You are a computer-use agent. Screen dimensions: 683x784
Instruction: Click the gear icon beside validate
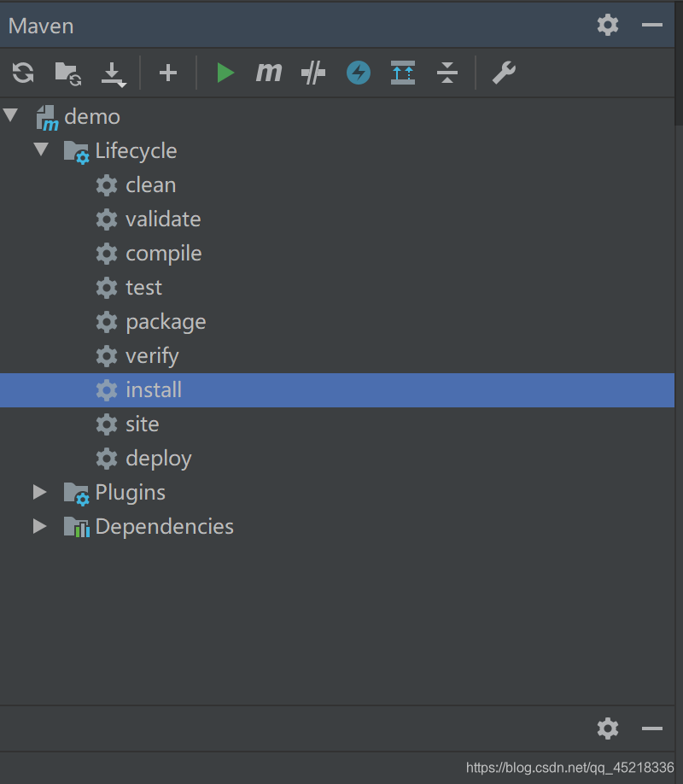coord(107,219)
